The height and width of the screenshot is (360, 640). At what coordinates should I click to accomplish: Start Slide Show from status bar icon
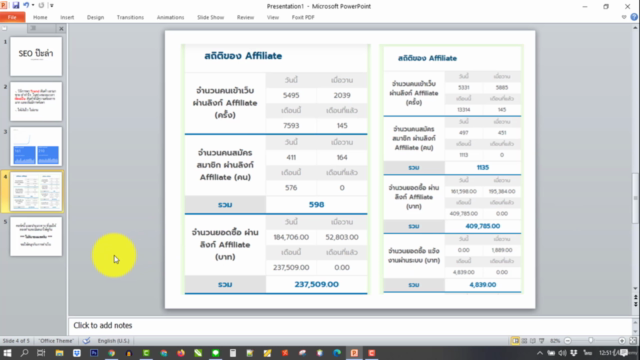point(542,341)
